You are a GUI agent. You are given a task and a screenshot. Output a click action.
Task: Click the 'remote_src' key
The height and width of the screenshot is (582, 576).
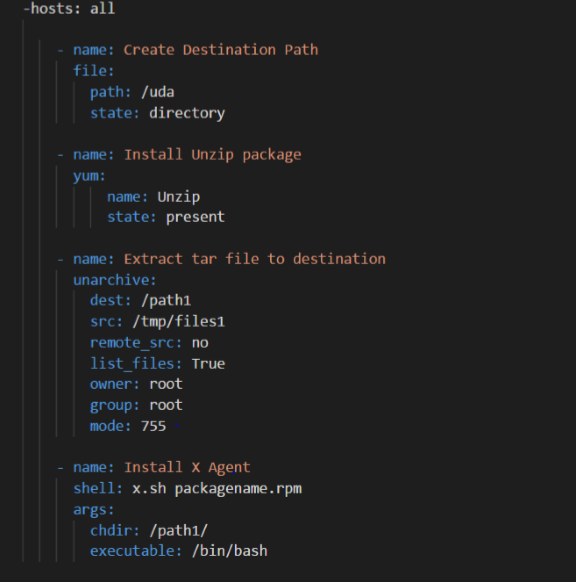pyautogui.click(x=132, y=343)
